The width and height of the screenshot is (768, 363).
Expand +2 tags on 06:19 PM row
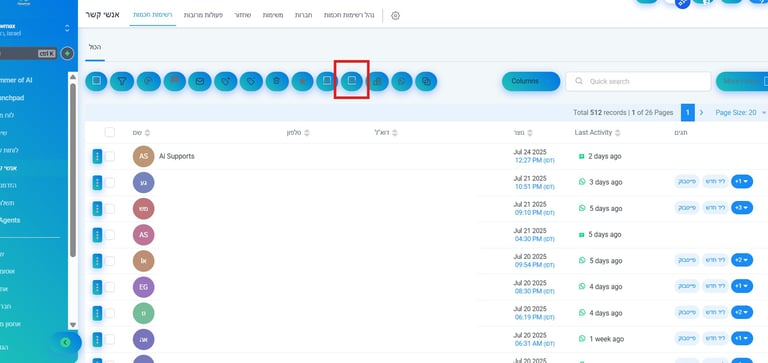(742, 313)
